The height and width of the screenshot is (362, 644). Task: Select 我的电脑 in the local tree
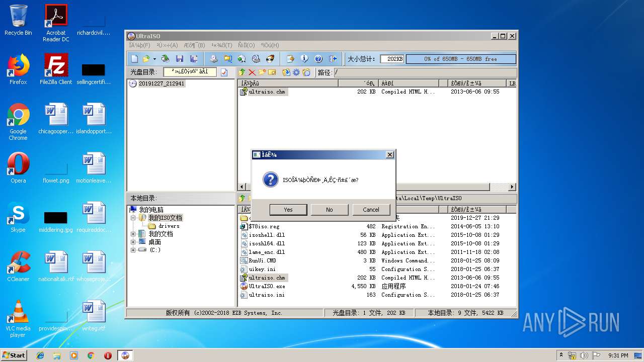pos(151,210)
